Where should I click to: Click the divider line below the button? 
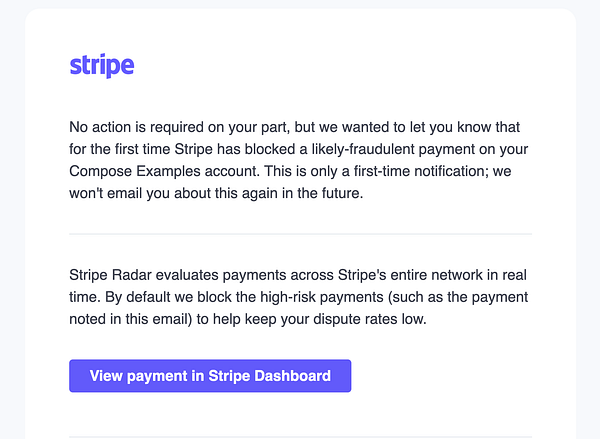(x=300, y=437)
